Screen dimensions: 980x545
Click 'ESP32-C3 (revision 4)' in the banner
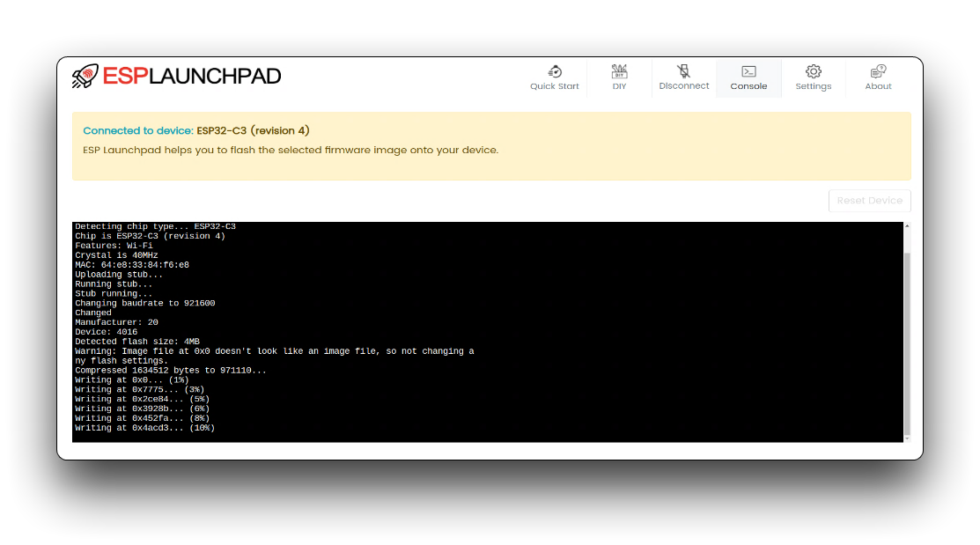point(253,130)
